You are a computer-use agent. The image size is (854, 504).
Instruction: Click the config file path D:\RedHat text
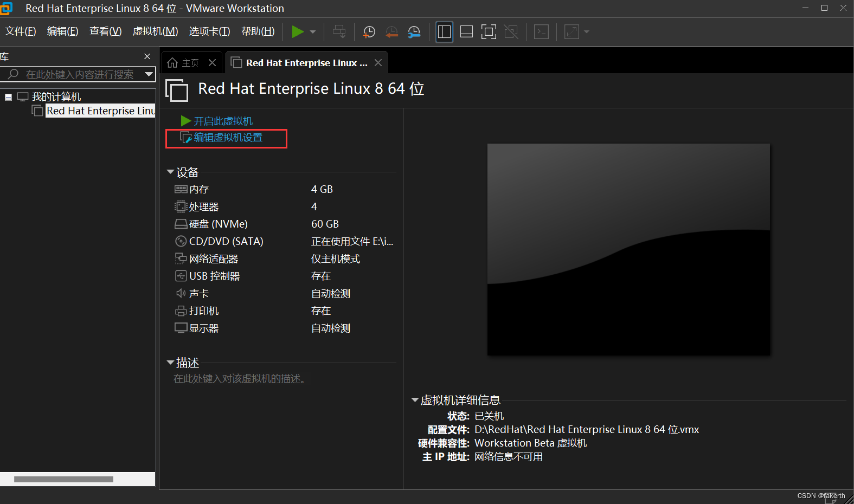pos(587,429)
